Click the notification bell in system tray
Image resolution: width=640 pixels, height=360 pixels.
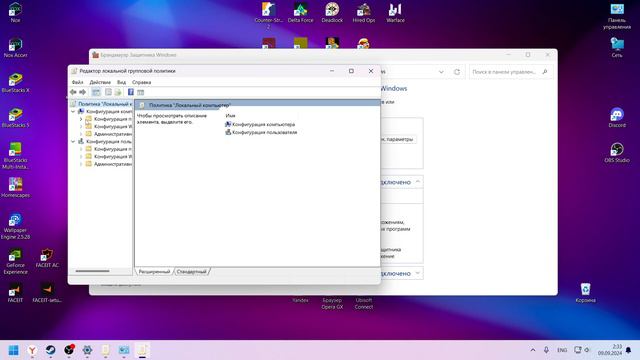pos(629,350)
